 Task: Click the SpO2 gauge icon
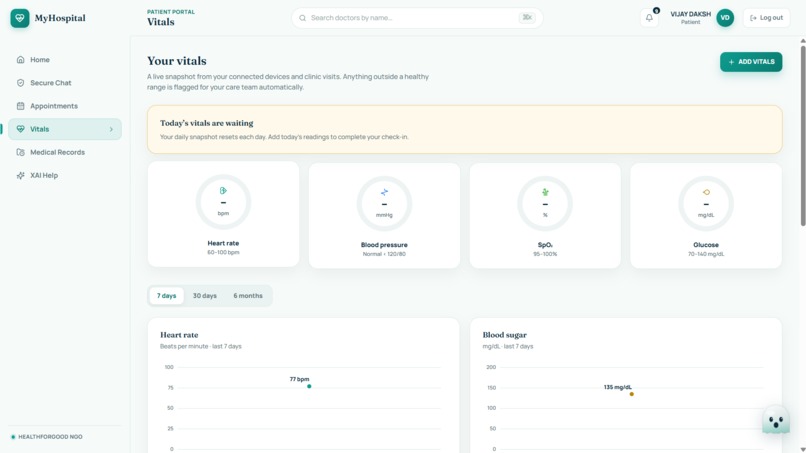click(x=545, y=192)
